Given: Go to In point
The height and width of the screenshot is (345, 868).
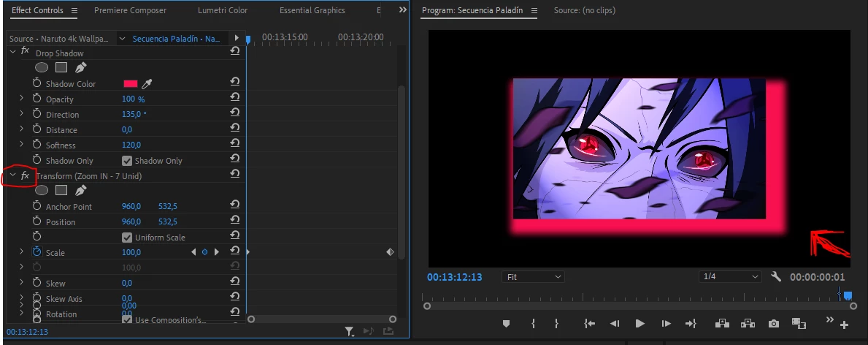Looking at the screenshot, I should tap(590, 324).
